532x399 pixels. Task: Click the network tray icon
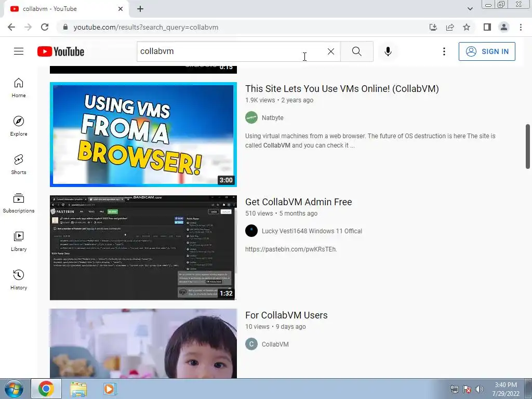(454, 389)
